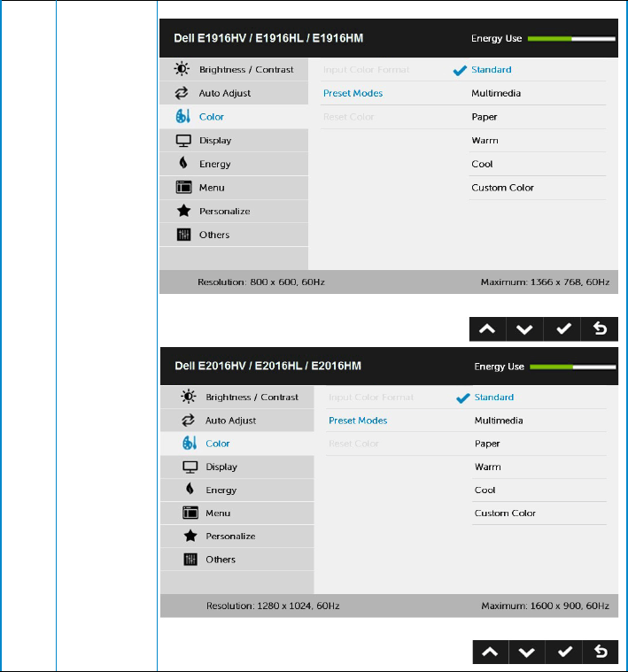
Task: Click up arrow button under E2016 menu
Action: click(x=491, y=652)
